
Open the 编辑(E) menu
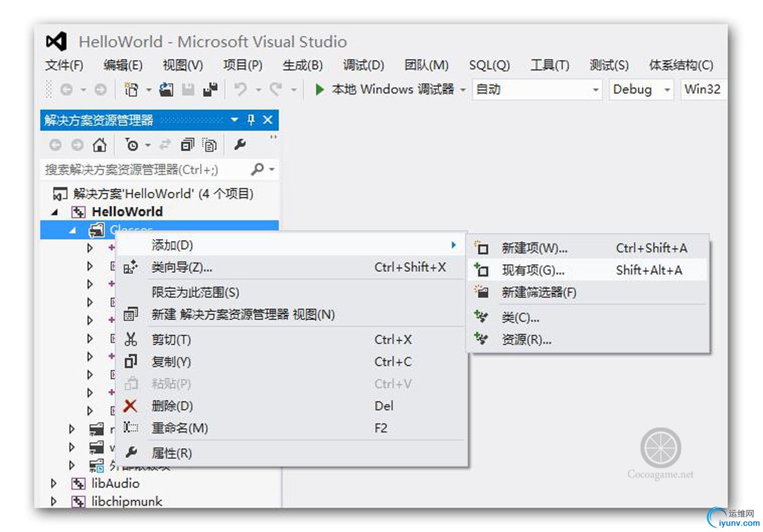pyautogui.click(x=123, y=65)
